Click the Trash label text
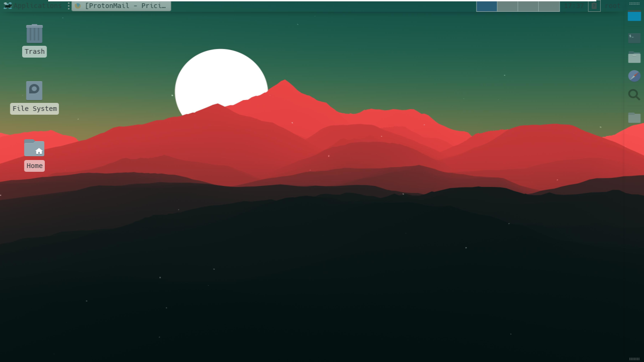The height and width of the screenshot is (362, 644). (x=34, y=51)
